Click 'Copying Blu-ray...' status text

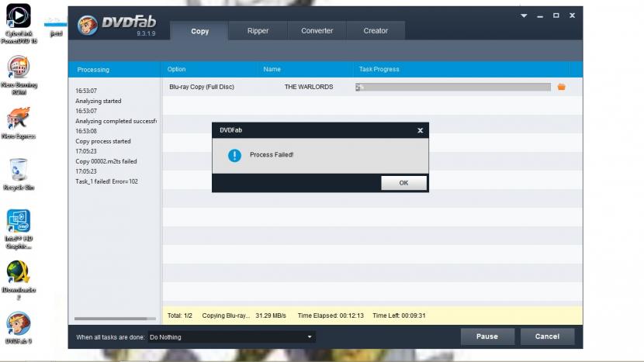(x=226, y=315)
